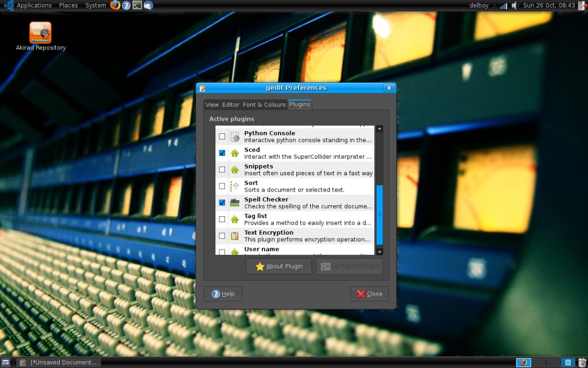The height and width of the screenshot is (368, 588).
Task: Click the blue scrollbar thumb in the plugin list
Action: point(380,215)
